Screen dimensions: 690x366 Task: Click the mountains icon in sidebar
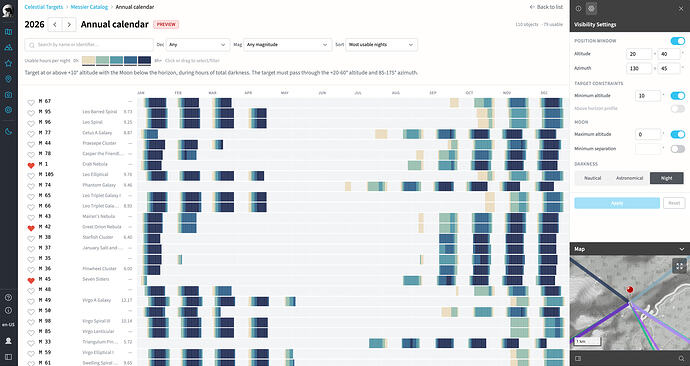8,48
